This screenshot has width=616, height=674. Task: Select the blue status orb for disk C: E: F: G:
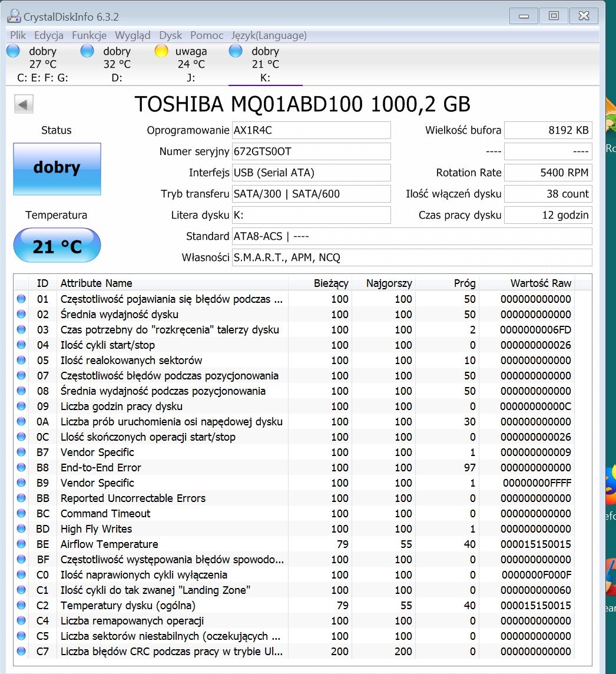click(14, 51)
